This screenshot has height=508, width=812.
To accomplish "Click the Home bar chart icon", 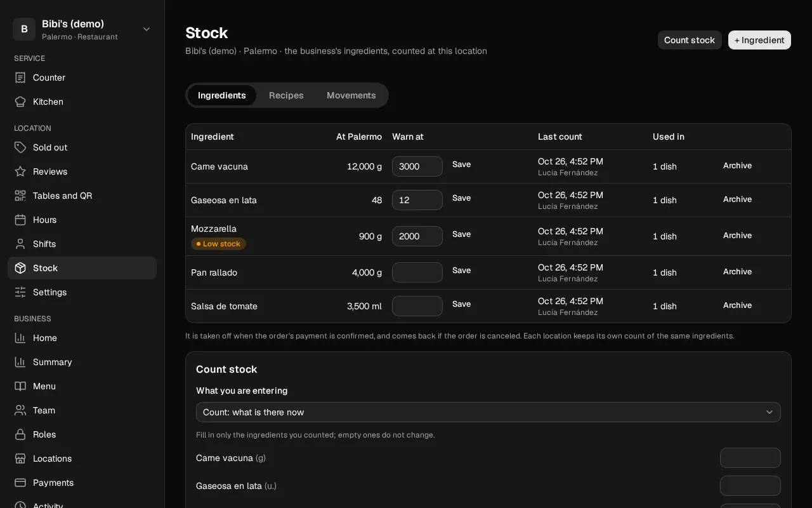I will [20, 338].
